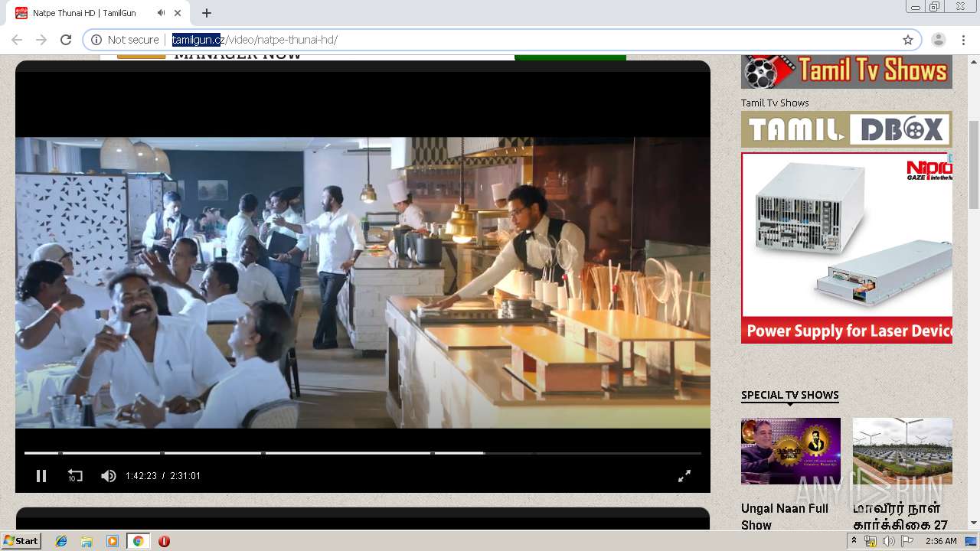980x551 pixels.
Task: Open File Explorer from taskbar
Action: 87,541
